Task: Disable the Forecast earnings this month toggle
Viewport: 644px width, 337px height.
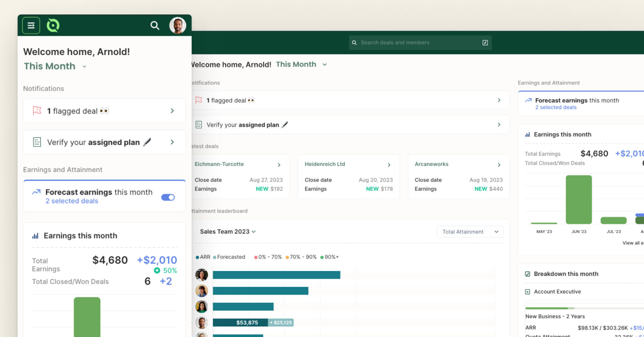Action: click(x=168, y=198)
